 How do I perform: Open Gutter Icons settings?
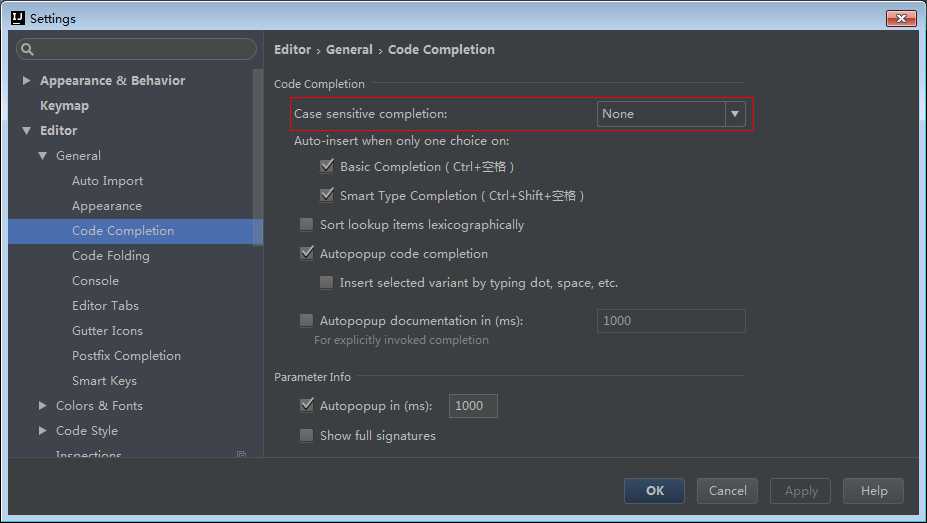pos(107,331)
